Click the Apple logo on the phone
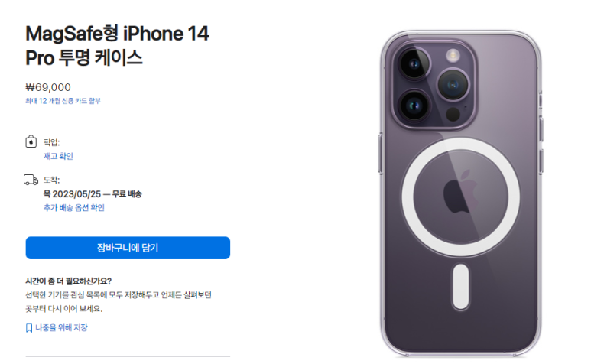The height and width of the screenshot is (364, 591). point(460,191)
